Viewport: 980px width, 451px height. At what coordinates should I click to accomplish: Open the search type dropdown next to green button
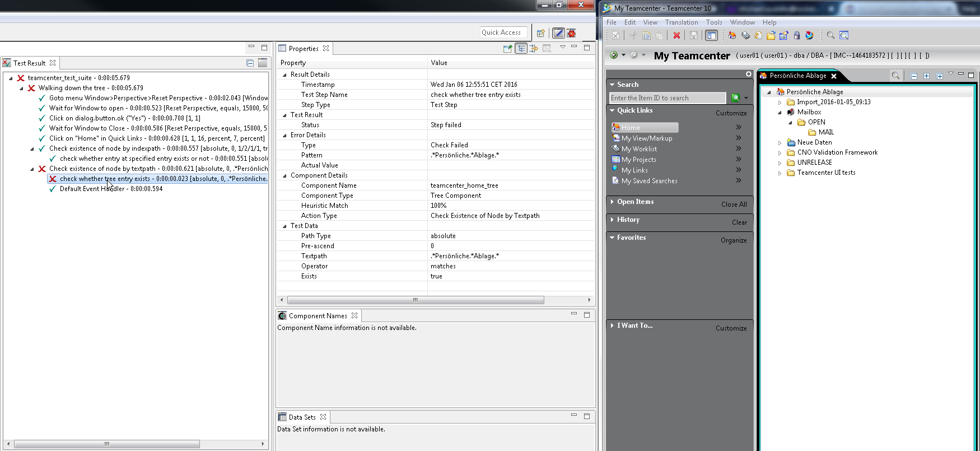pos(746,98)
